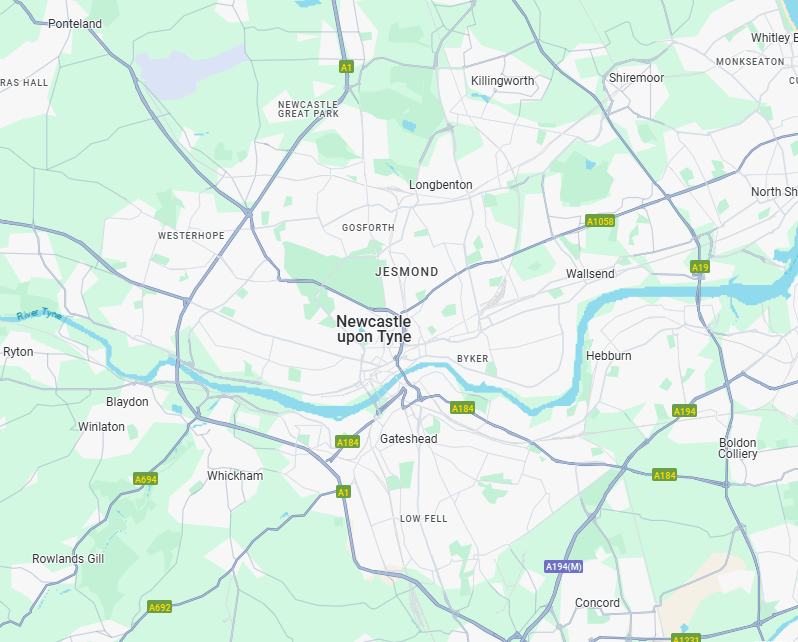Click the River Tyne label
The width and height of the screenshot is (798, 642).
[39, 314]
